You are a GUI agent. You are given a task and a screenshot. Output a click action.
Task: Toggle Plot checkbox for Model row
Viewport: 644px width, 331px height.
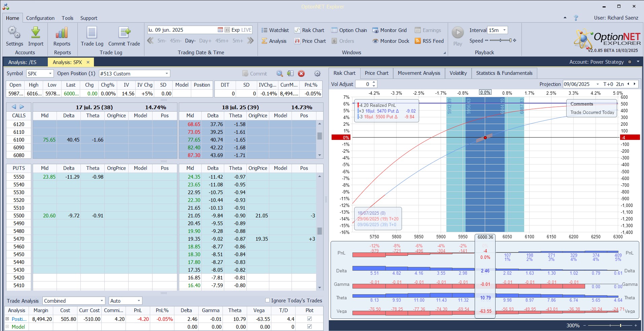click(309, 327)
